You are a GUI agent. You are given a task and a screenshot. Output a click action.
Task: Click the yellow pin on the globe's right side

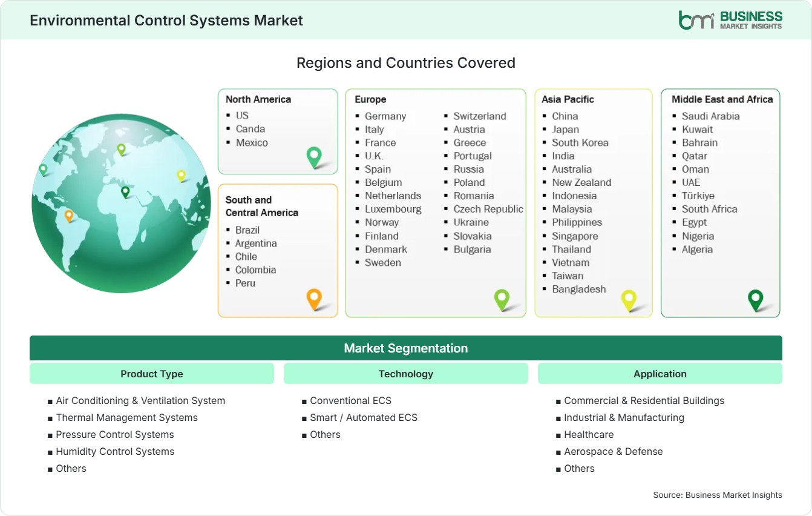pos(181,176)
